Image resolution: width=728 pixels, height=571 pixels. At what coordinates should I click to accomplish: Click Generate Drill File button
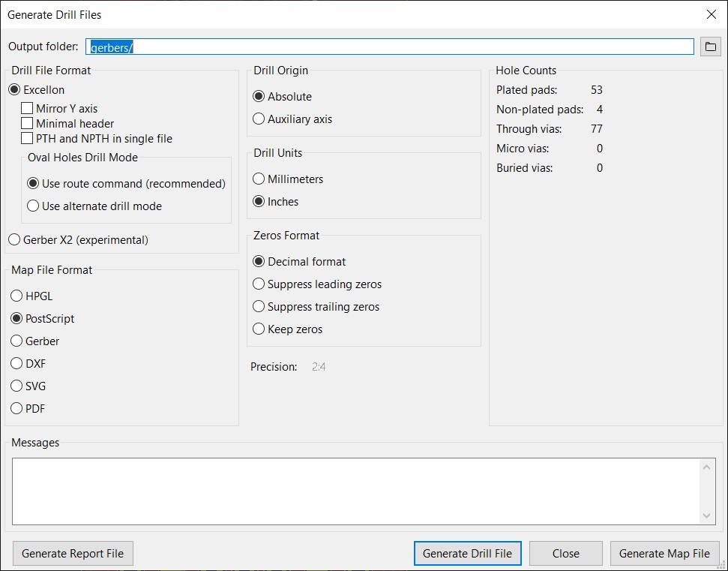pos(468,553)
